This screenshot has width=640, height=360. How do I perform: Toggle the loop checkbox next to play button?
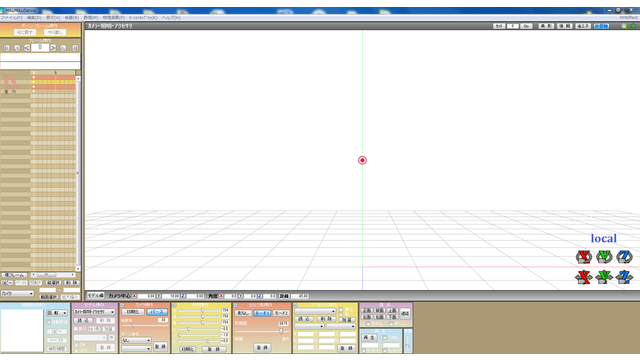[385, 338]
